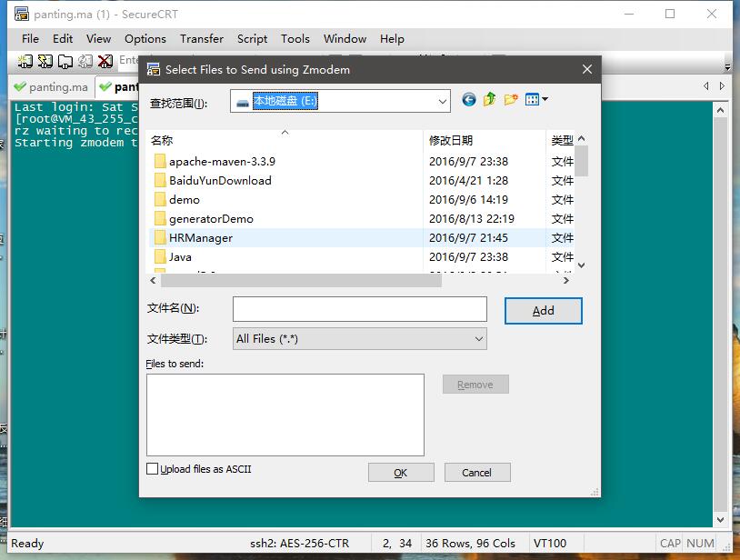Image resolution: width=740 pixels, height=560 pixels.
Task: Open the Tools menu
Action: (295, 39)
